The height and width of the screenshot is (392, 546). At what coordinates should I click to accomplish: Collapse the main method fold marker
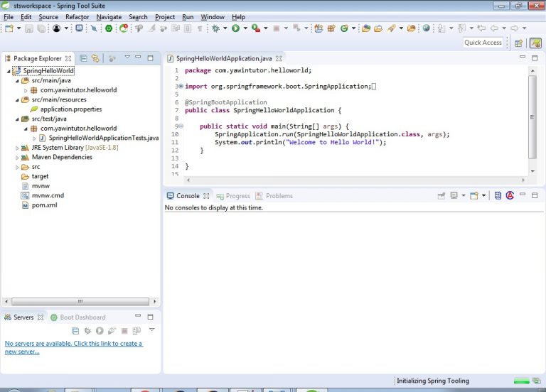(181, 126)
